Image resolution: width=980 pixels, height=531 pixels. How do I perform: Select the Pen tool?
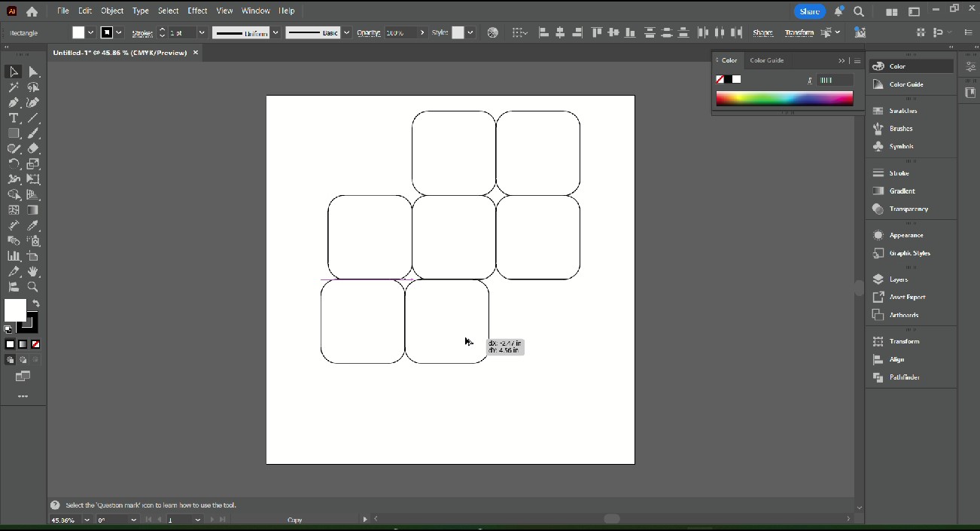point(14,102)
